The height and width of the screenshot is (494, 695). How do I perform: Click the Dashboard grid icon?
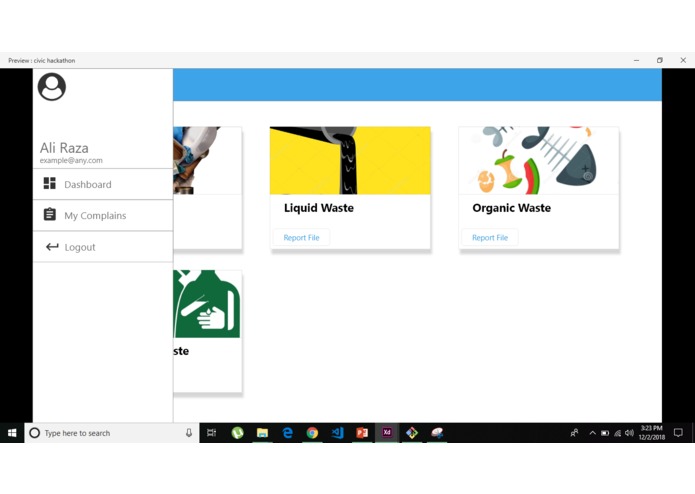point(50,183)
